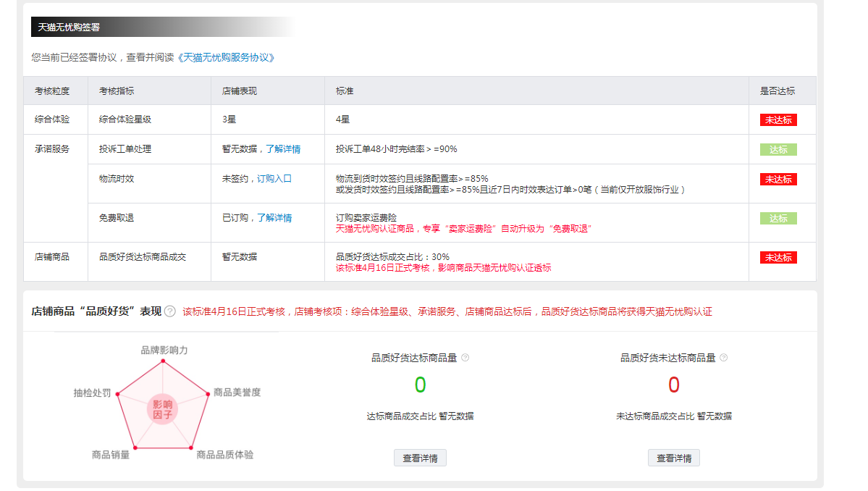The width and height of the screenshot is (868, 491).
Task: Click the 是否达标 column header
Action: click(x=778, y=91)
